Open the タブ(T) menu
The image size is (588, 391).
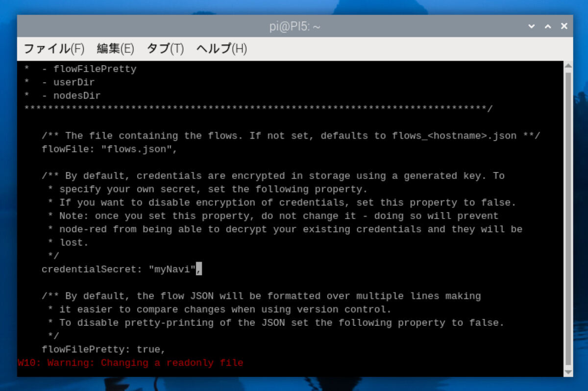coord(165,49)
